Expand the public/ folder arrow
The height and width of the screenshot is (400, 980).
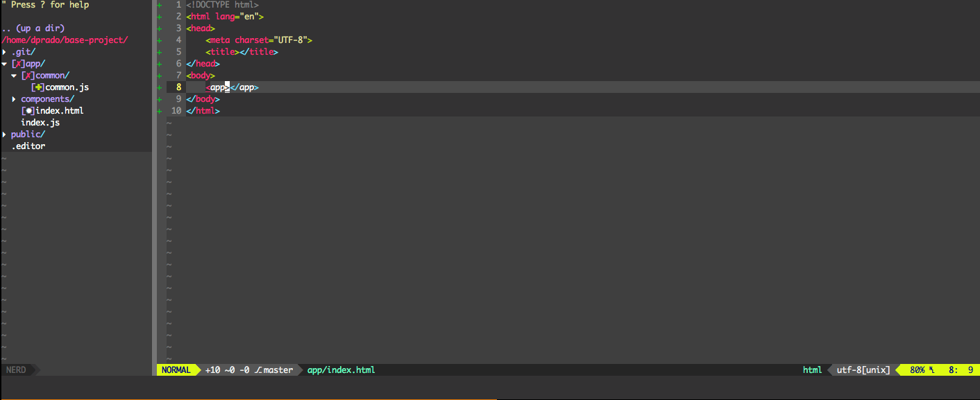point(4,134)
